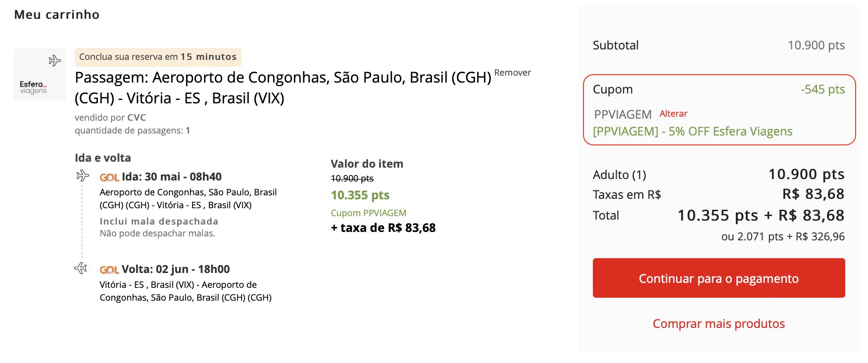
Task: Click the Esfera viagens product thumbnail
Action: (40, 74)
